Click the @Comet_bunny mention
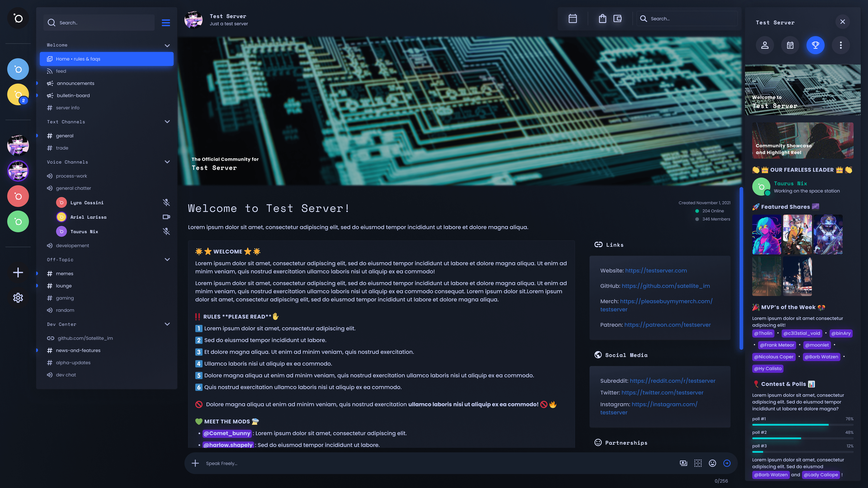This screenshot has height=488, width=868. point(227,433)
